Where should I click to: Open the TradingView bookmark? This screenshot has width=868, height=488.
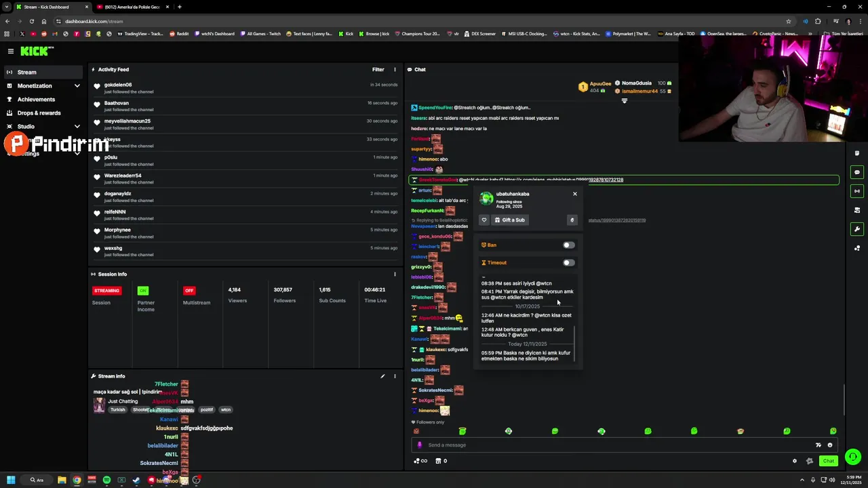(140, 33)
